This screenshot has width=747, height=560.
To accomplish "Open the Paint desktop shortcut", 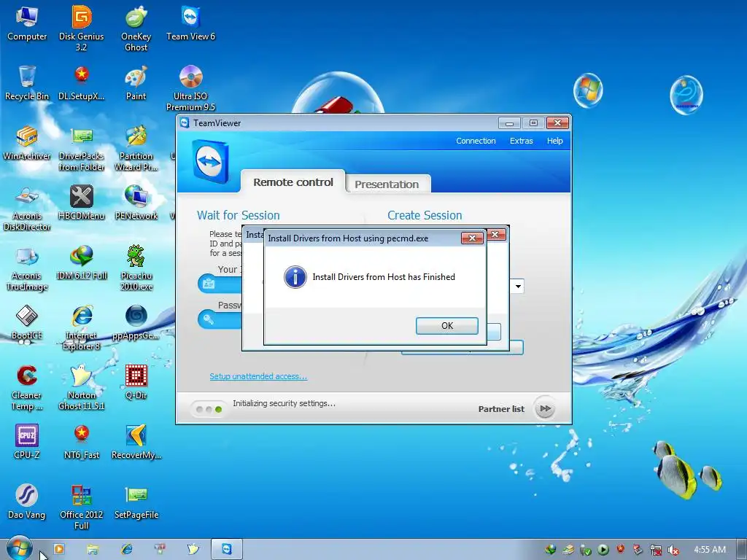I will coord(136,83).
